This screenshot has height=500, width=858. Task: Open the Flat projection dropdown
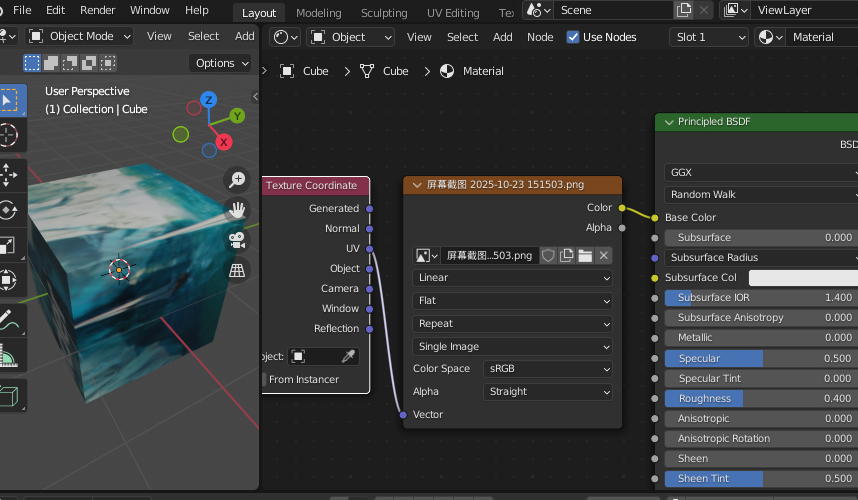(x=512, y=301)
